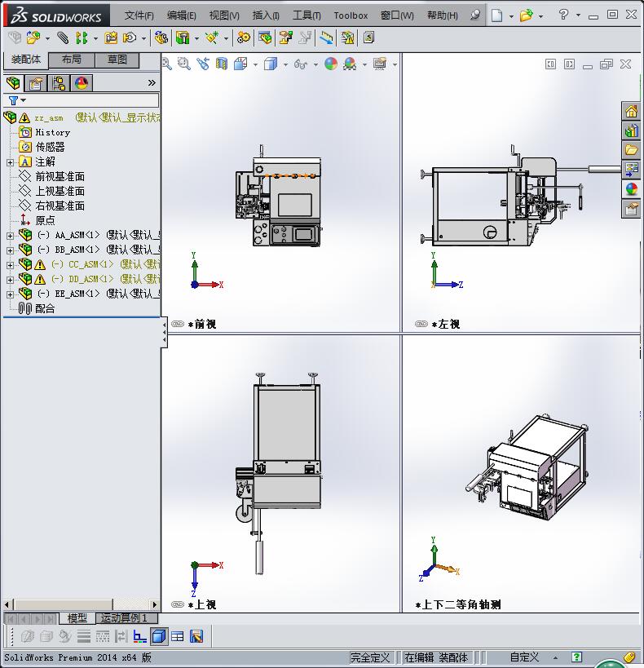Click the green help question mark in status bar
Viewport: 644px width, 668px height.
pos(576,657)
